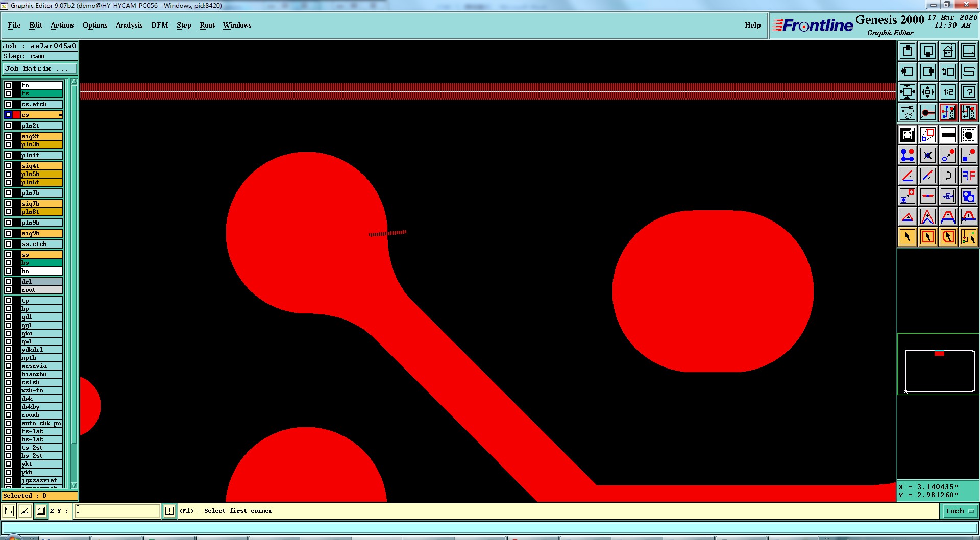Viewport: 980px width, 540px height.
Task: Open the Analysis menu
Action: coord(129,25)
